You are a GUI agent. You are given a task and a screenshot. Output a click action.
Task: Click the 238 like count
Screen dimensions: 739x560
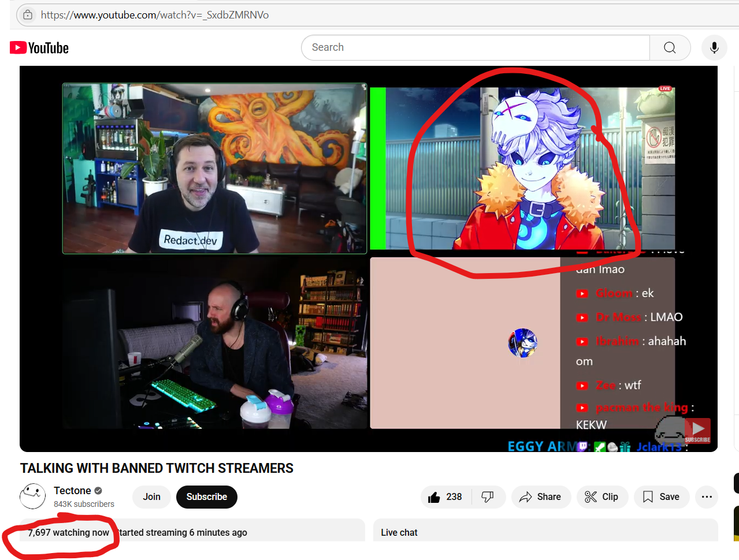454,497
